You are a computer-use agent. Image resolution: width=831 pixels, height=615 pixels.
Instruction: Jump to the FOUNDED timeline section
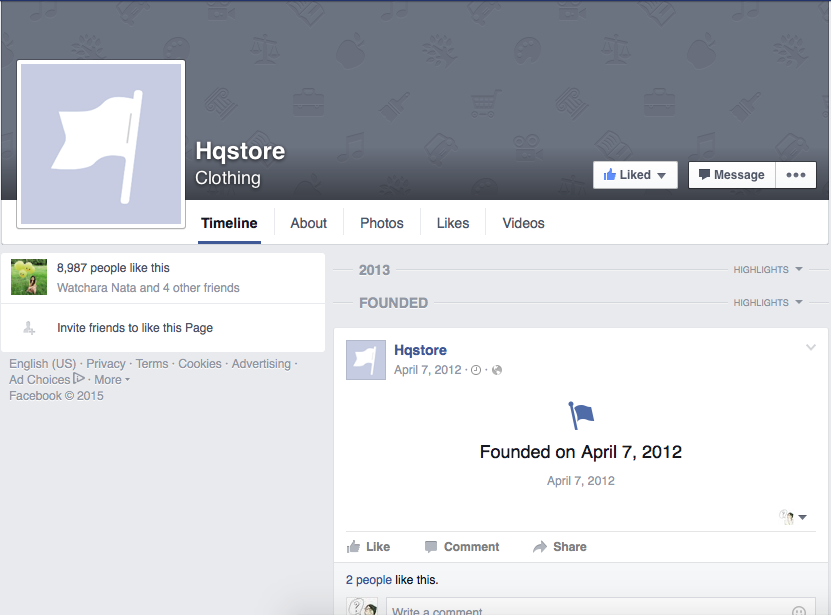tap(393, 303)
